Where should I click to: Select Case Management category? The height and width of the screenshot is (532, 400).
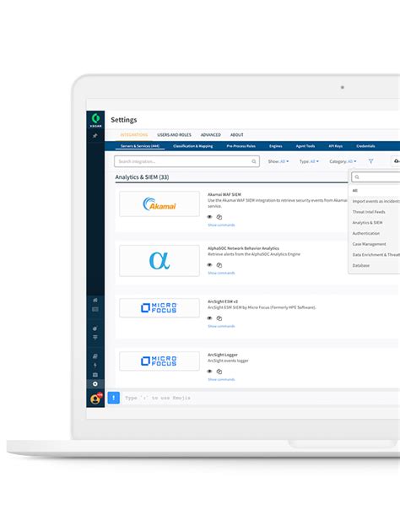(x=369, y=244)
